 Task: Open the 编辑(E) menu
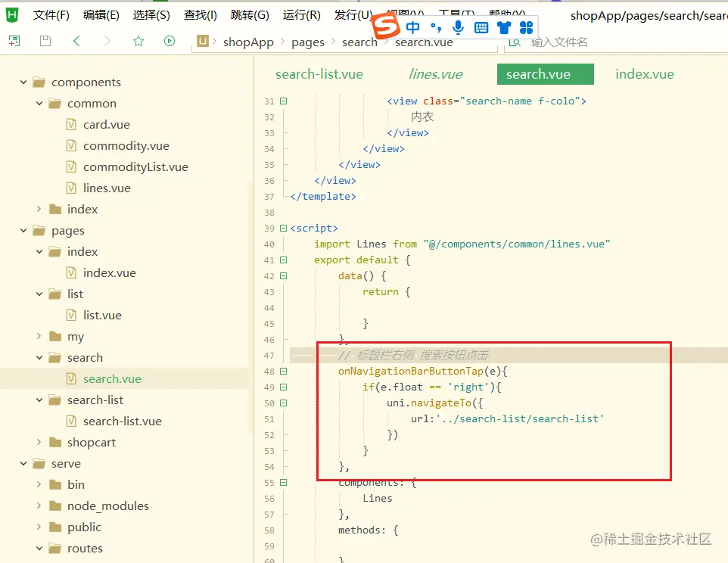(x=101, y=15)
